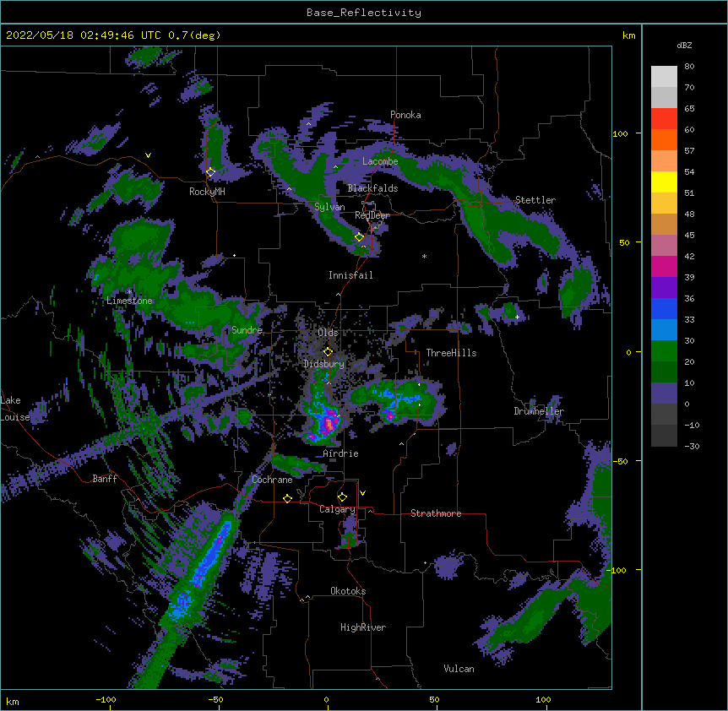The height and width of the screenshot is (711, 728).
Task: Select the HighRiver label
Action: coord(363,627)
